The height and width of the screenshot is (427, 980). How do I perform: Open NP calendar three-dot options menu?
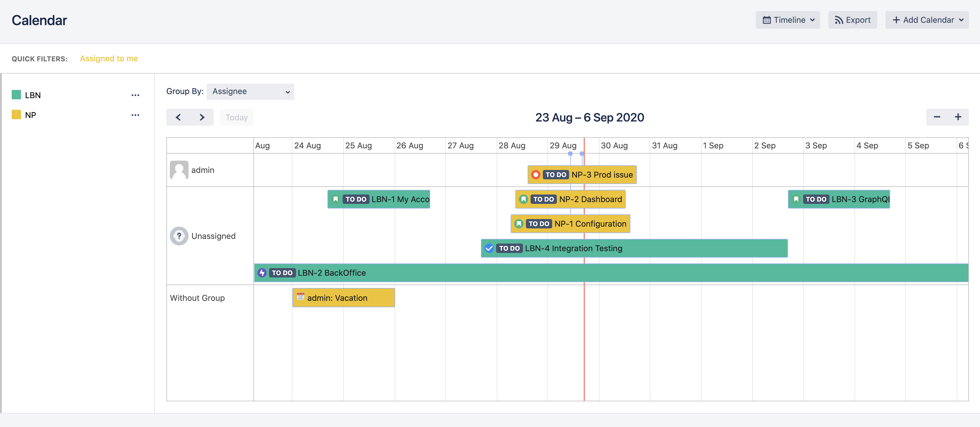(x=135, y=115)
